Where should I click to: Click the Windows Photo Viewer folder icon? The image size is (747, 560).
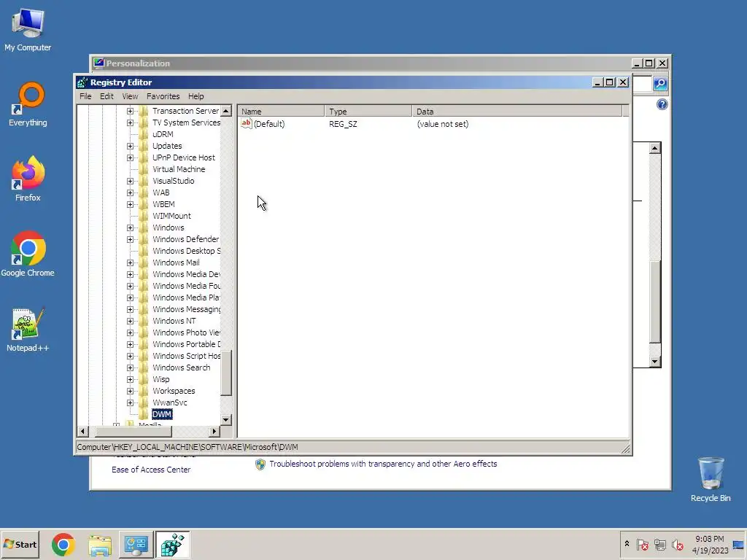tap(144, 332)
